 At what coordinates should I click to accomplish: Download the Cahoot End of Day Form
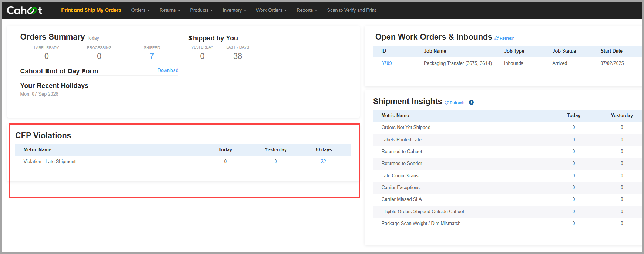click(168, 70)
